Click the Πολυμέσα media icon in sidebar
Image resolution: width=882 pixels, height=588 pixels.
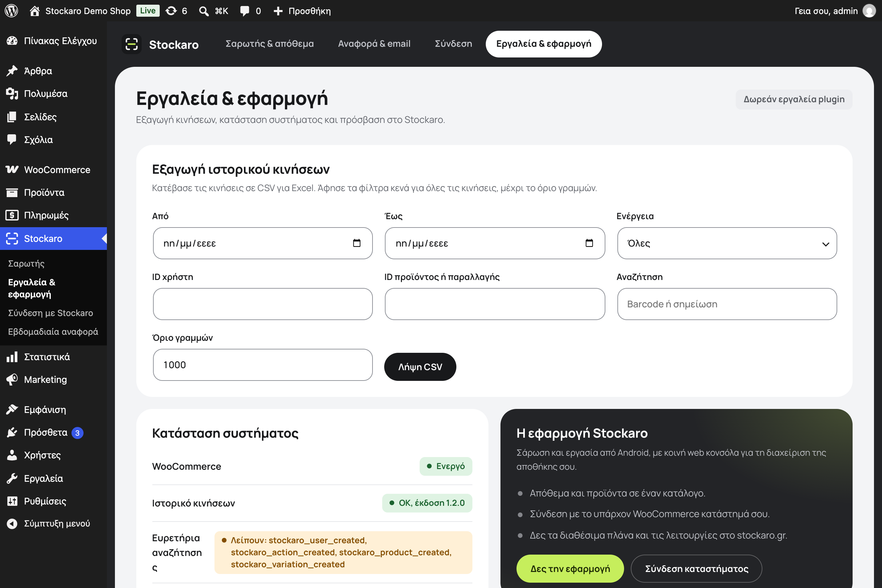tap(12, 93)
